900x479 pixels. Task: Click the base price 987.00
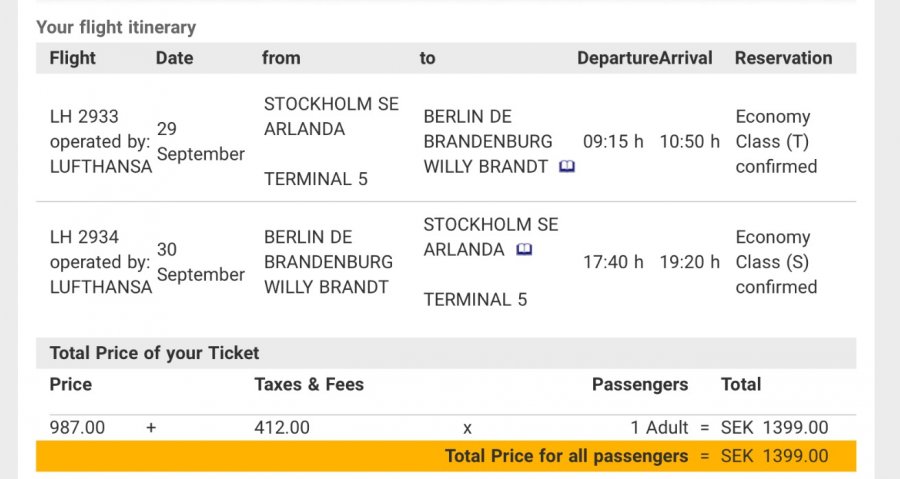coord(77,428)
